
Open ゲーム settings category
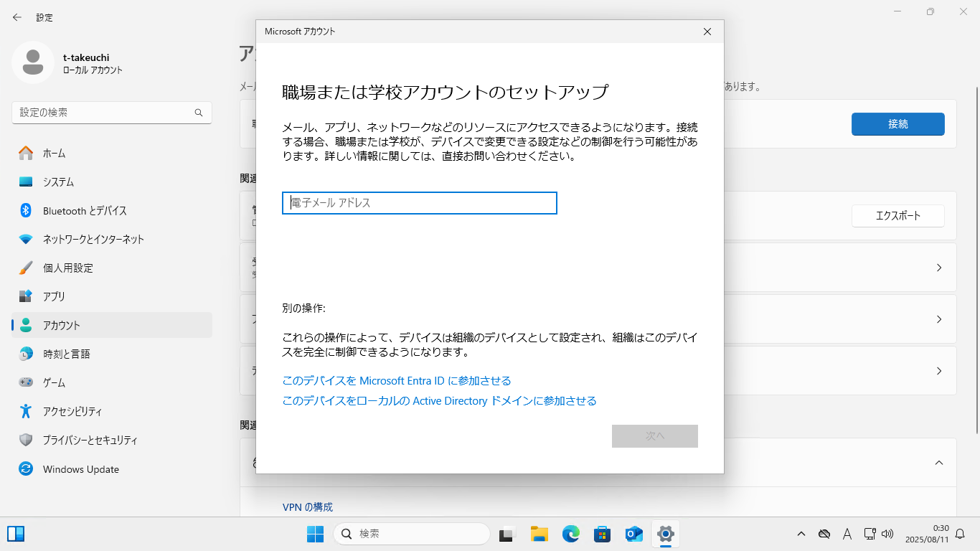[112, 382]
